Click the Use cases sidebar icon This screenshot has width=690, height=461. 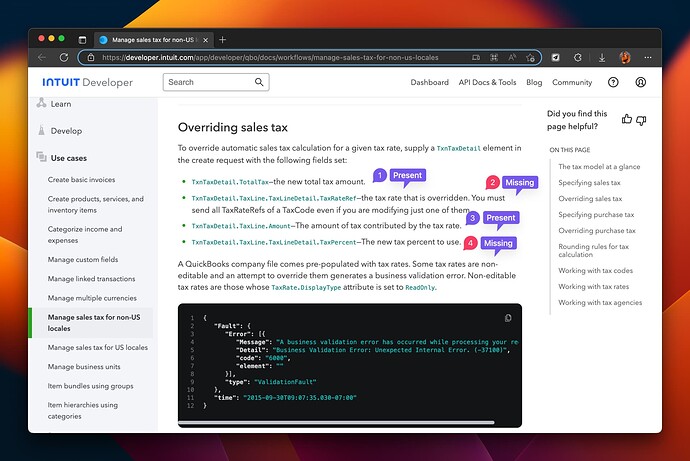pos(41,157)
